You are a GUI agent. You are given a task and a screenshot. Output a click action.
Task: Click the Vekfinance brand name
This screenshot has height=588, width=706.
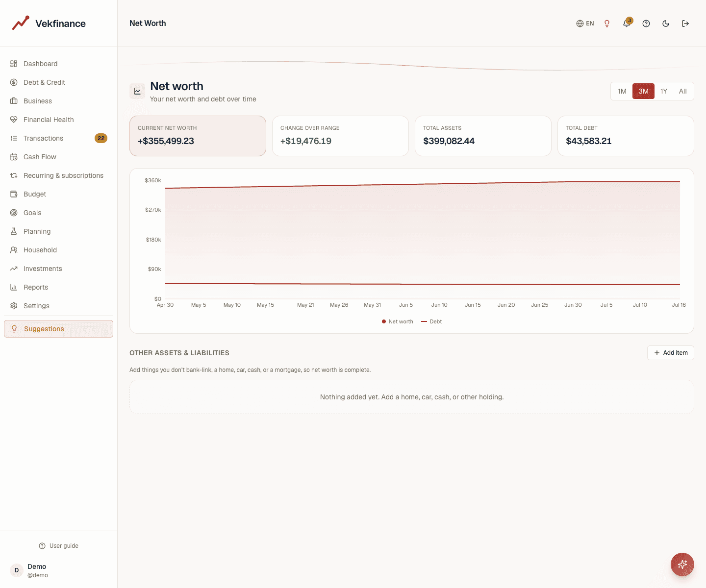60,24
